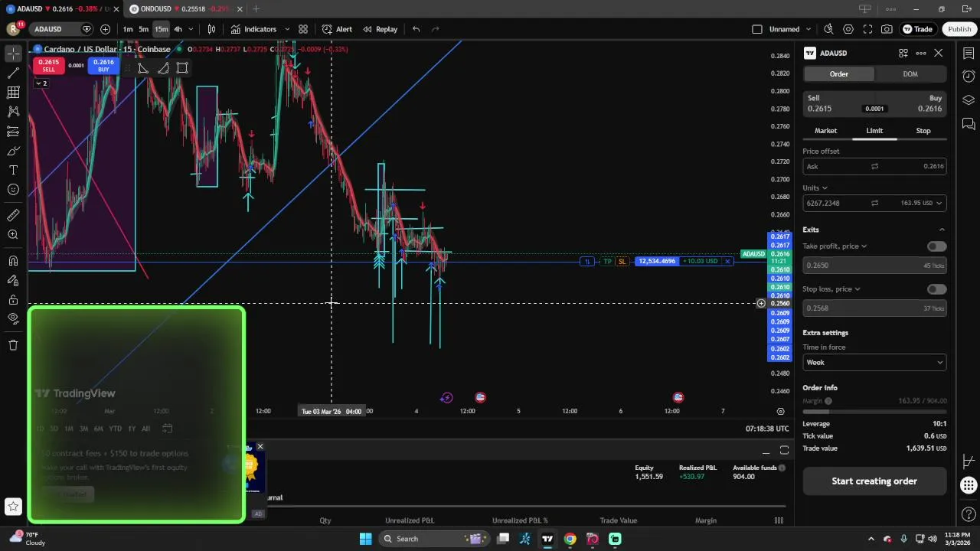Click Start creating order button
This screenshot has width=980, height=551.
(874, 481)
